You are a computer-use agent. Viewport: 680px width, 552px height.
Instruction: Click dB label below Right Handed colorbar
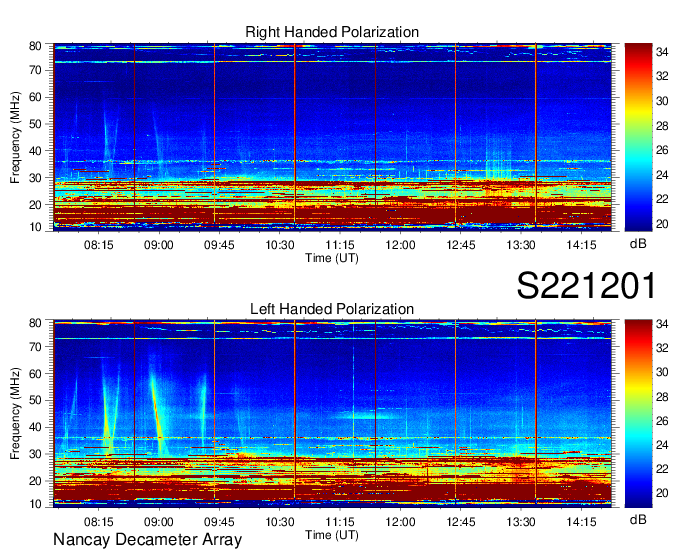(638, 244)
